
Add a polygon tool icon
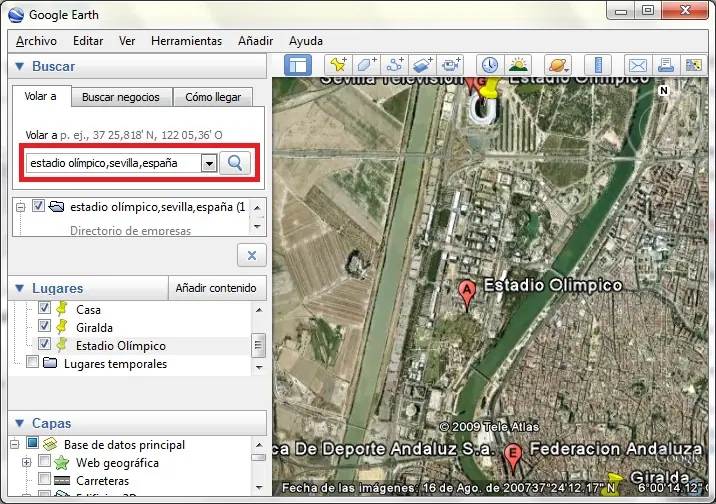point(366,65)
